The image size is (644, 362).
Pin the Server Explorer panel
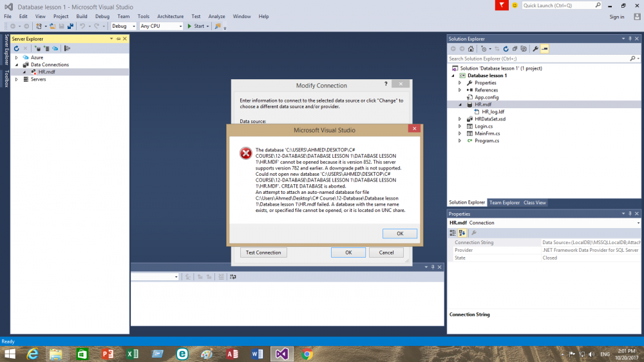pos(118,39)
